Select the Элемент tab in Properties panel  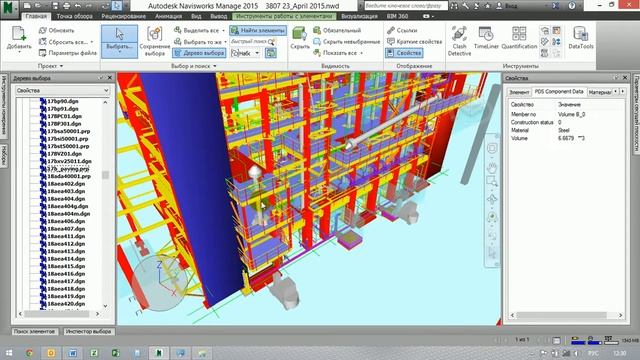519,92
